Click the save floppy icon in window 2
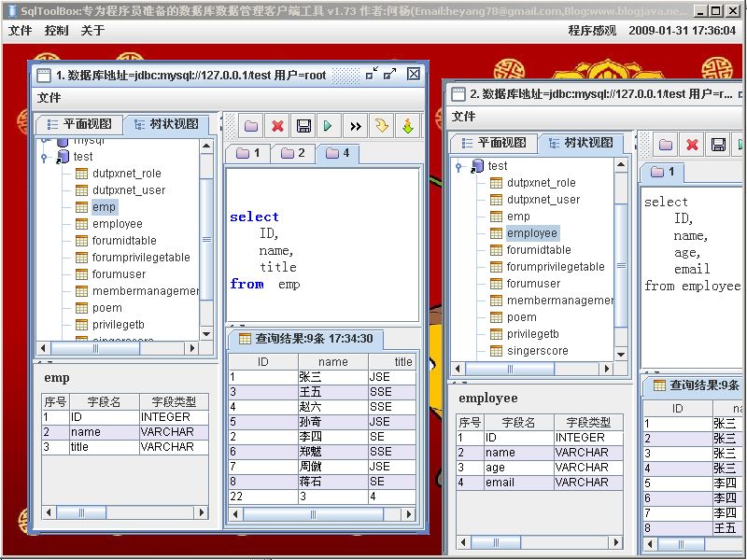The width and height of the screenshot is (747, 560). tap(718, 145)
